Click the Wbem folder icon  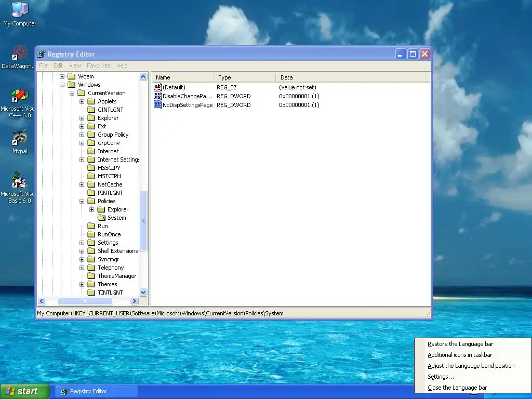(71, 76)
